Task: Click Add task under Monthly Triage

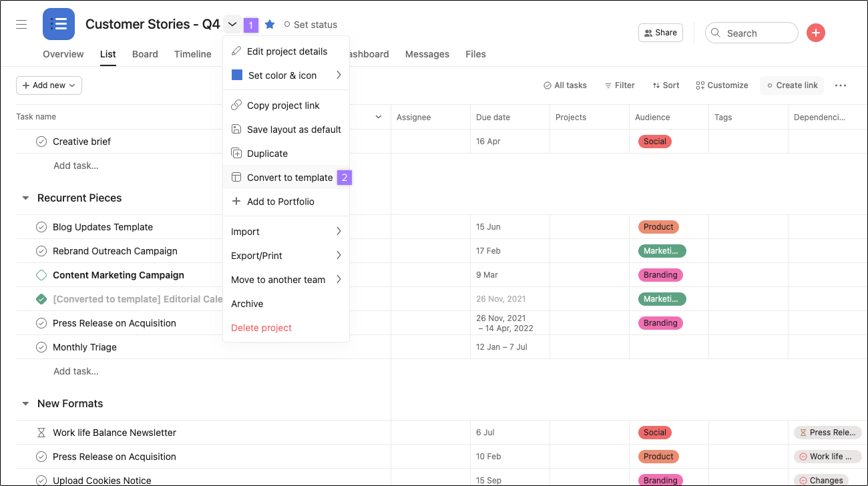Action: point(75,371)
